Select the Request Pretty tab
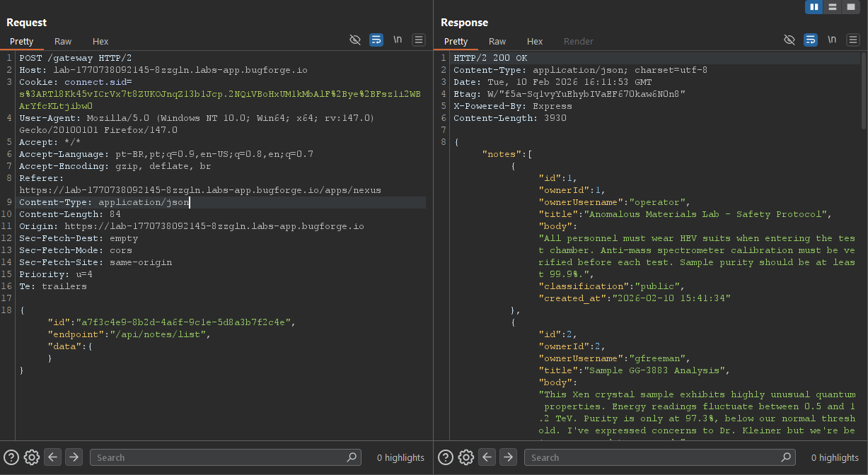The height and width of the screenshot is (475, 868). pos(21,41)
